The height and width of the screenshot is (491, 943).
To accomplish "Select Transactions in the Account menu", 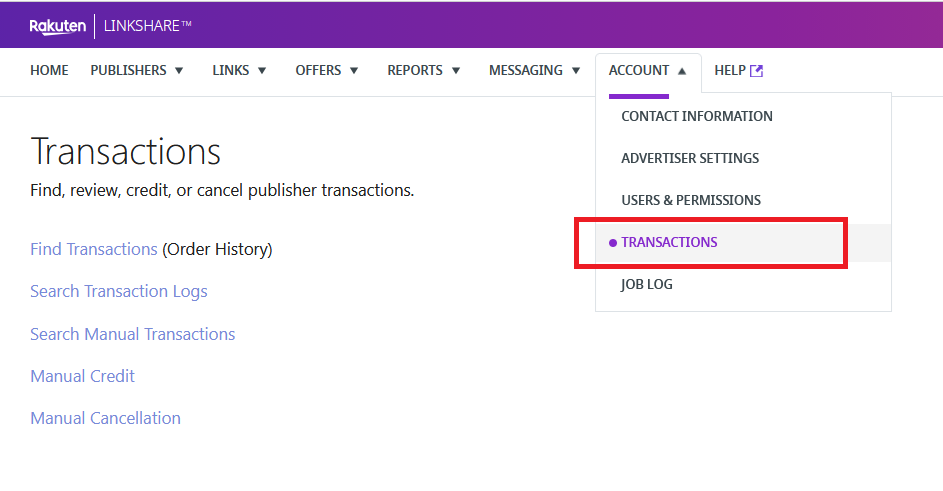I will [x=669, y=242].
